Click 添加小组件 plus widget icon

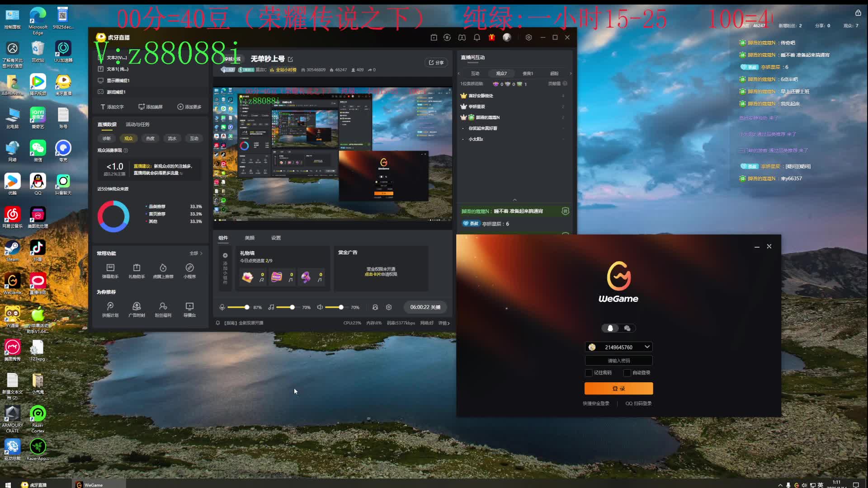coord(225,256)
